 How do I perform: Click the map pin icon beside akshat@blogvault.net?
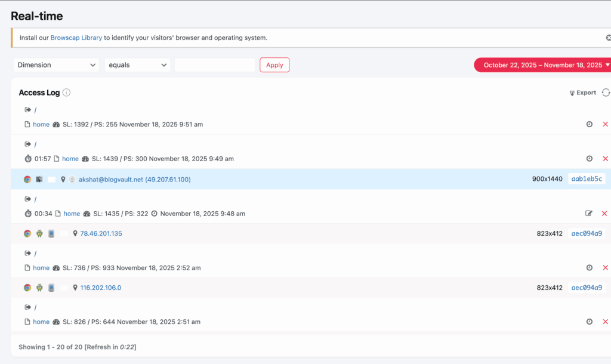63,179
